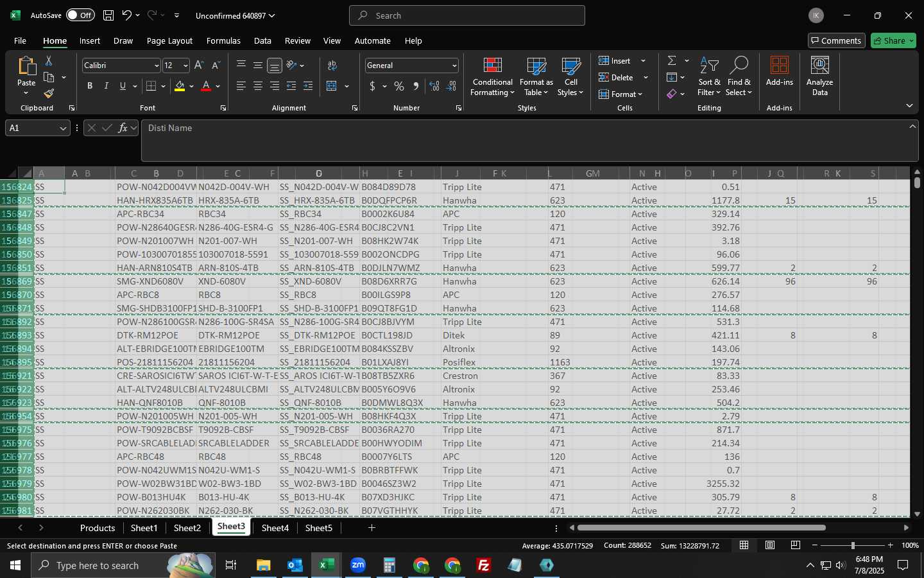Open the Comments pane button
924x578 pixels.
pyautogui.click(x=837, y=40)
